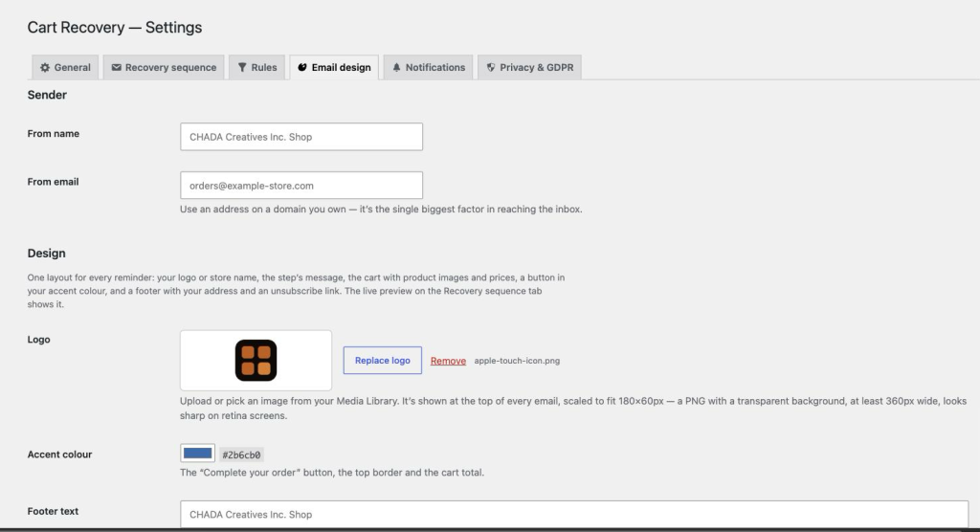The height and width of the screenshot is (532, 980).
Task: Switch to Privacy & GDPR tab
Action: point(529,68)
